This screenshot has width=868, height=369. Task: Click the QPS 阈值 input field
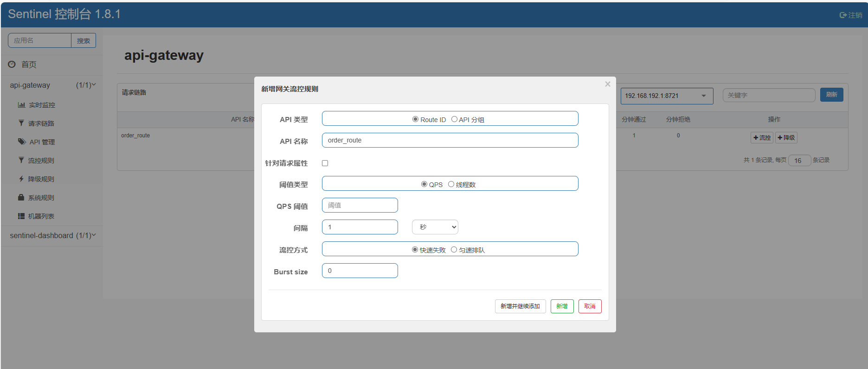point(360,205)
